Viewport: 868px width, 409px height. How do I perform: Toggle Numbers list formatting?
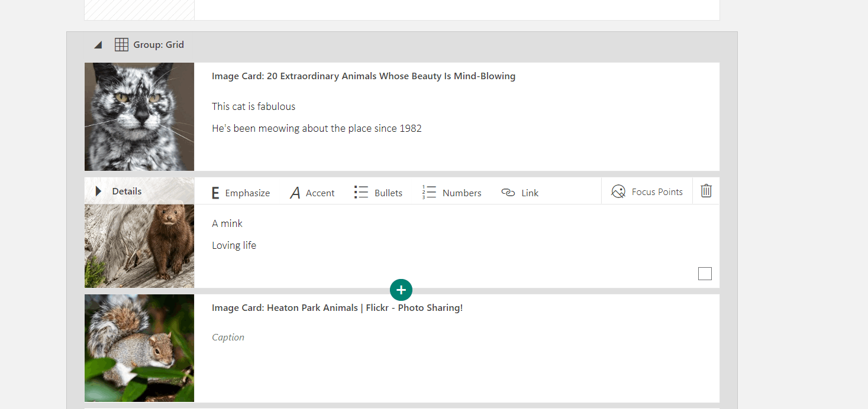[451, 192]
